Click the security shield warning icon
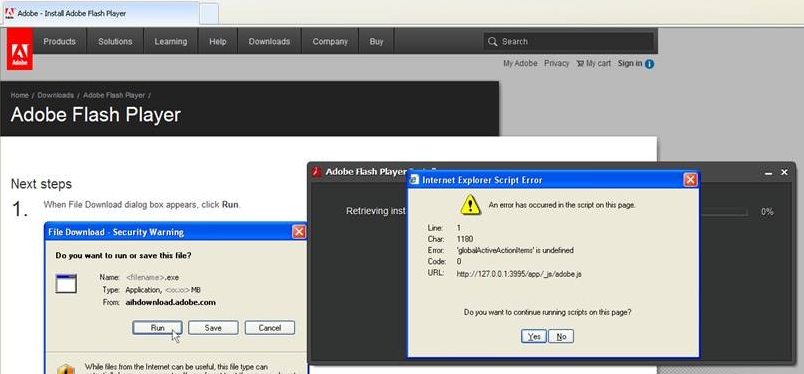 (66, 370)
